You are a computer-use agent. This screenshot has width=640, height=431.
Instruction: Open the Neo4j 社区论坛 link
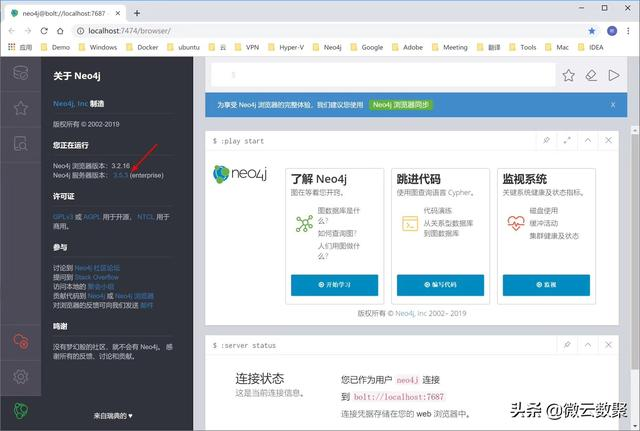pyautogui.click(x=97, y=268)
